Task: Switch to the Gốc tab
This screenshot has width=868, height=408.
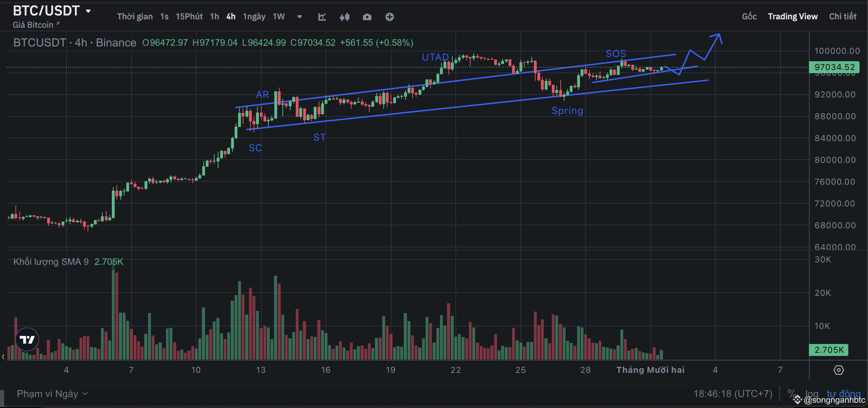Action: tap(749, 16)
